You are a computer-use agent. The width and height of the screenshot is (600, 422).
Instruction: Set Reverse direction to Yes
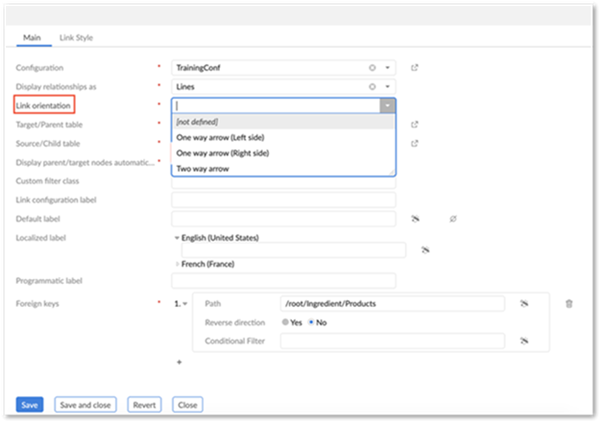[x=286, y=322]
